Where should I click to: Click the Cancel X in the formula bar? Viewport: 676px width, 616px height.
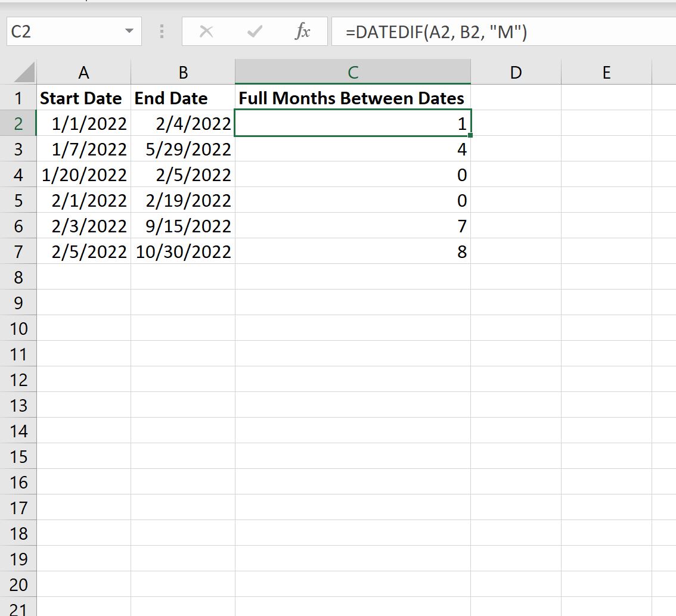(207, 32)
